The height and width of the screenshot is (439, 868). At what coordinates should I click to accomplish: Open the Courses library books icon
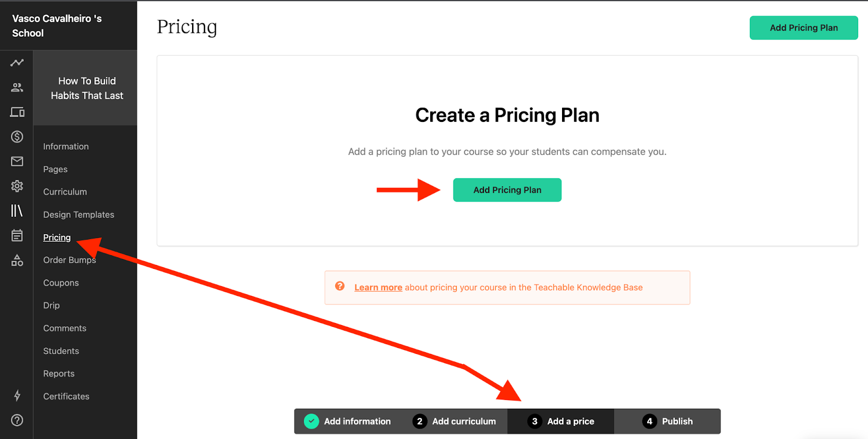17,211
